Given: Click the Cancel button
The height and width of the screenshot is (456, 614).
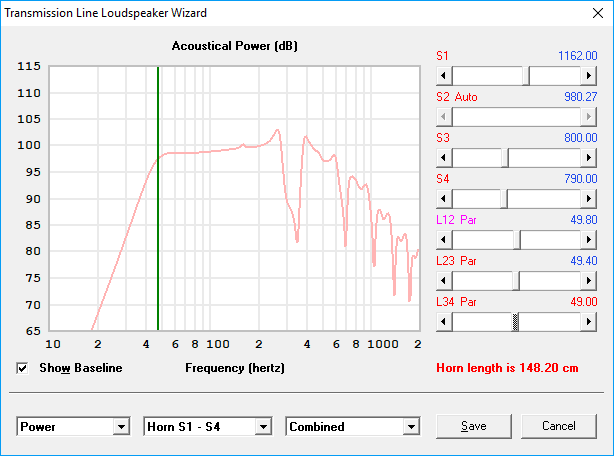Looking at the screenshot, I should tap(559, 426).
